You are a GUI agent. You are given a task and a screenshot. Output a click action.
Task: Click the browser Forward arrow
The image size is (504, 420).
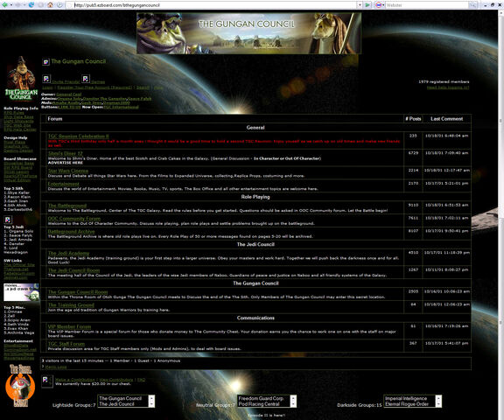point(17,5)
